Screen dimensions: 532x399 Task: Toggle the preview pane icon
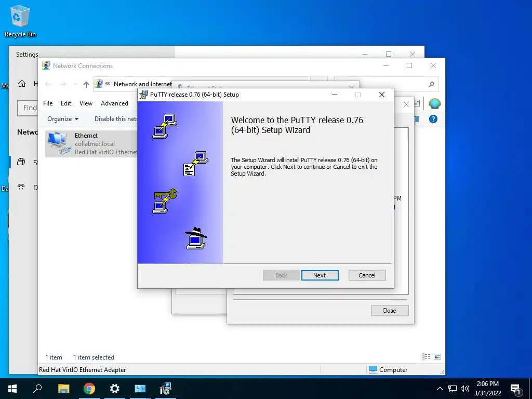[416, 119]
